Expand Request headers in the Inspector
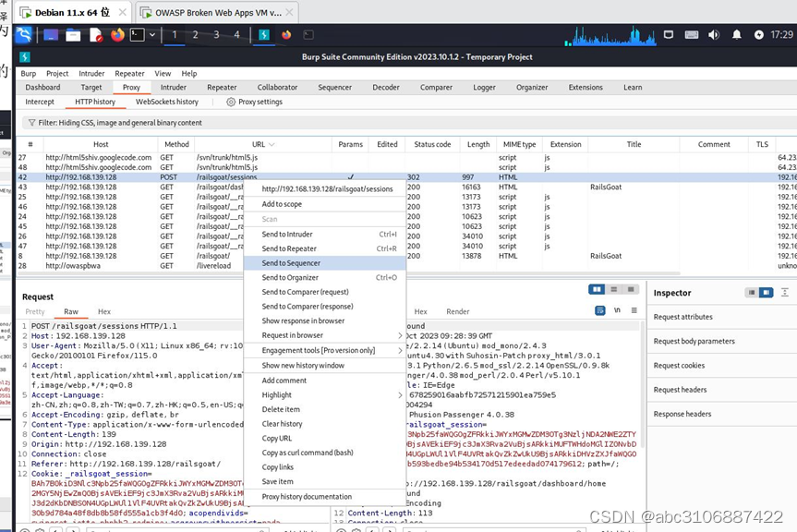 [x=722, y=391]
